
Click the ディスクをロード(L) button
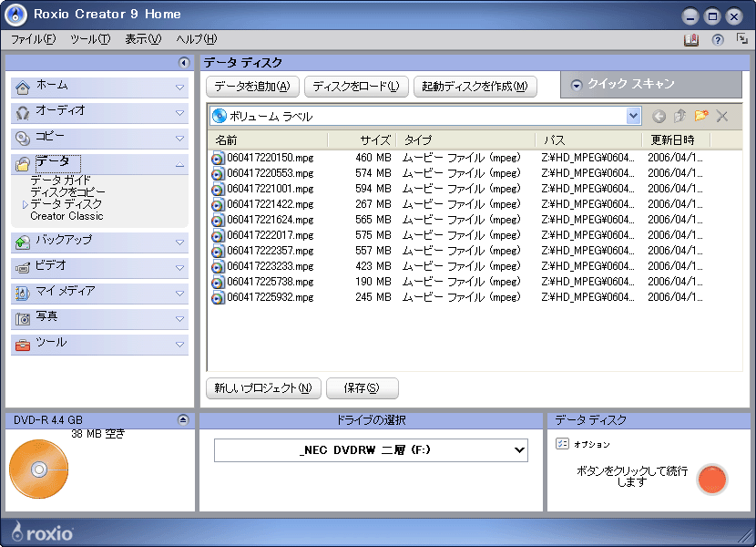coord(356,87)
